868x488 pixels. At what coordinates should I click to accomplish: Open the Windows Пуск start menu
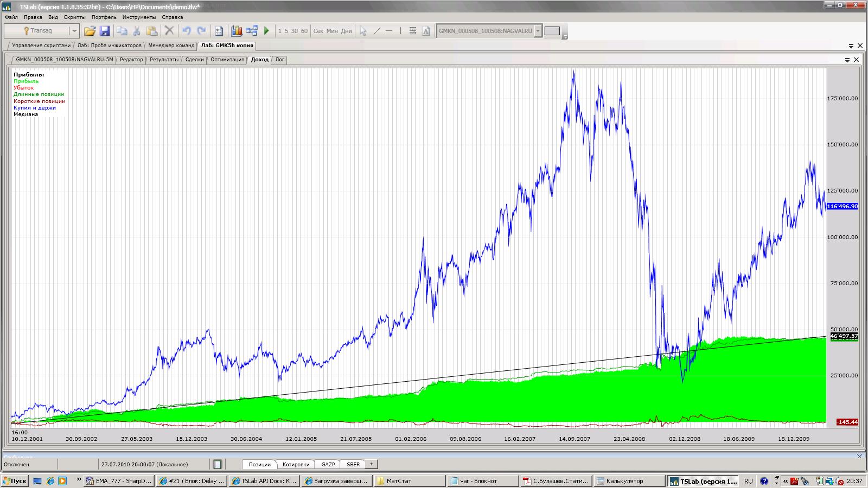[15, 481]
